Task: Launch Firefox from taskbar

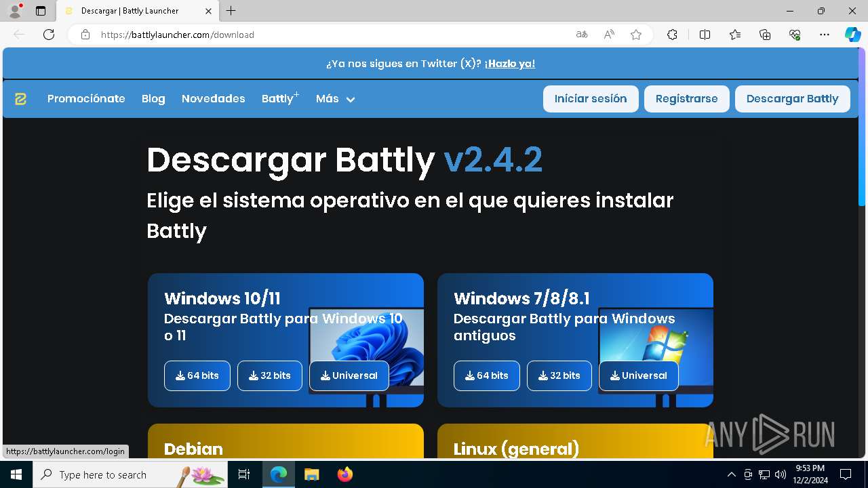Action: [344, 474]
